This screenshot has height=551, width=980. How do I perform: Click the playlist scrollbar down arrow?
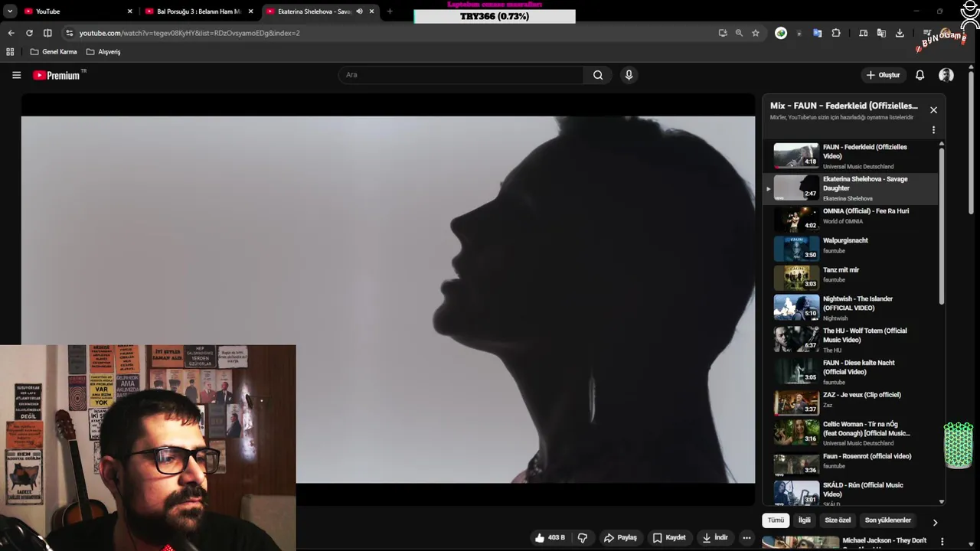click(x=941, y=502)
